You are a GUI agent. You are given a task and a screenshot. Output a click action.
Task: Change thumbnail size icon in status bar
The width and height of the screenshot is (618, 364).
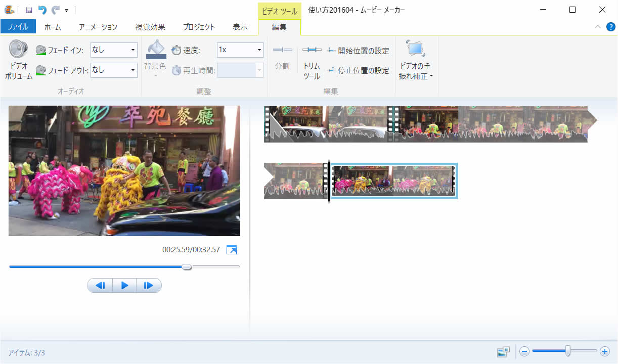pos(503,351)
